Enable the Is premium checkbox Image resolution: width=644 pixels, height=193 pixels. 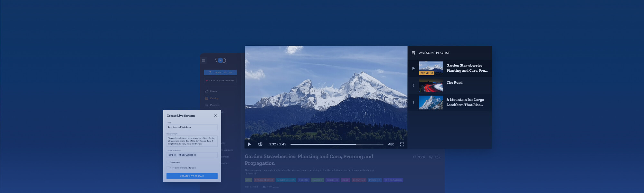pos(168,162)
